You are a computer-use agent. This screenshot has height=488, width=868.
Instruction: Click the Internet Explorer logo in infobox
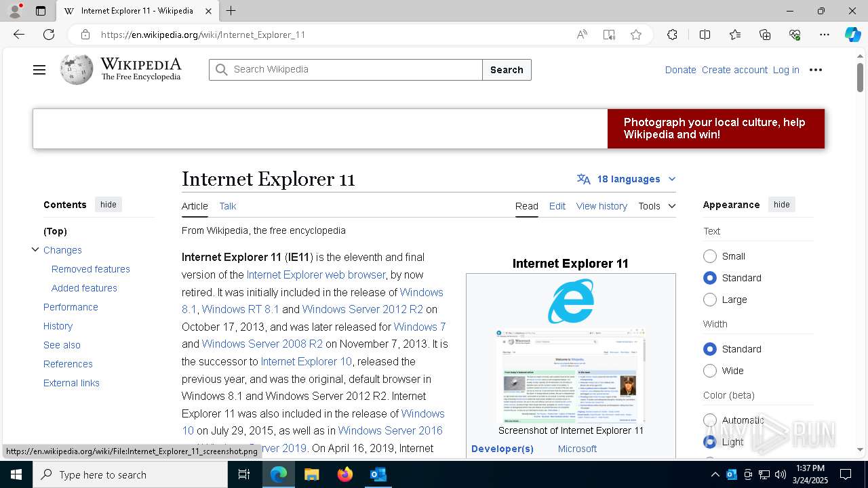(571, 301)
